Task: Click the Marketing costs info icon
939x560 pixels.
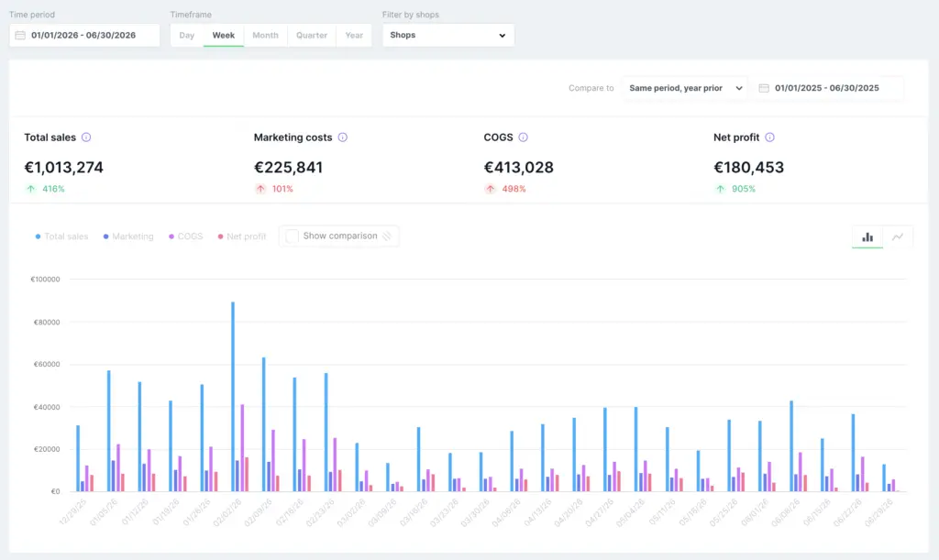Action: [x=343, y=137]
